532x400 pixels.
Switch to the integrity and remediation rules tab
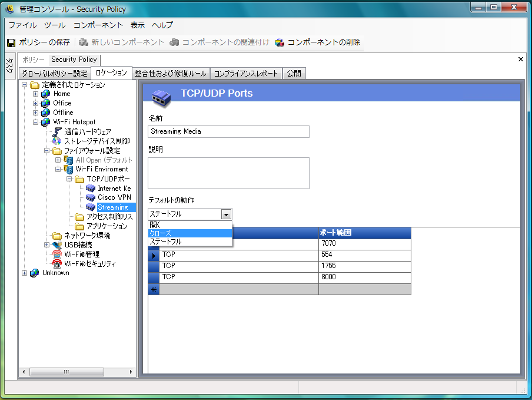[x=170, y=74]
